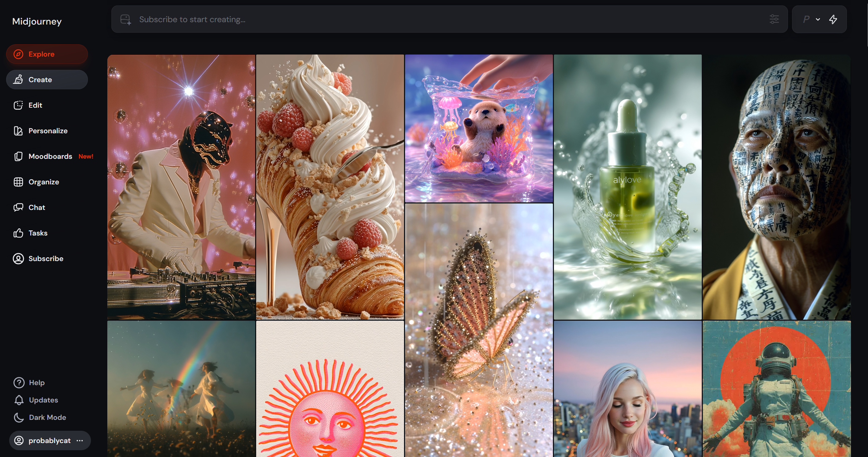The image size is (868, 457).
Task: Open the Organize grid view
Action: pos(44,182)
